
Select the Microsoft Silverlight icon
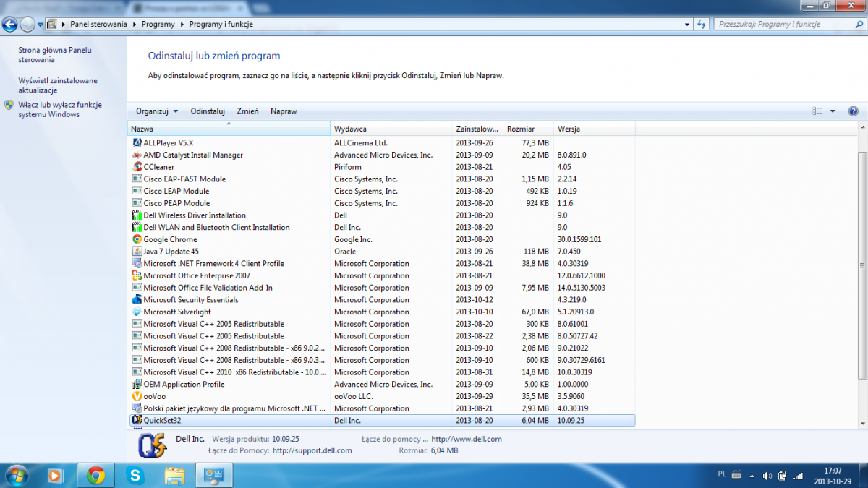point(137,312)
